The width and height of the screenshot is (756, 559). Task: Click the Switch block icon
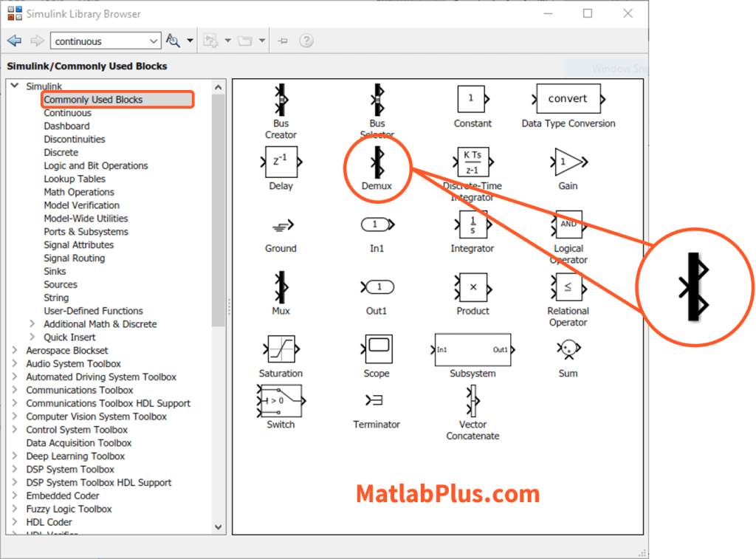(281, 401)
